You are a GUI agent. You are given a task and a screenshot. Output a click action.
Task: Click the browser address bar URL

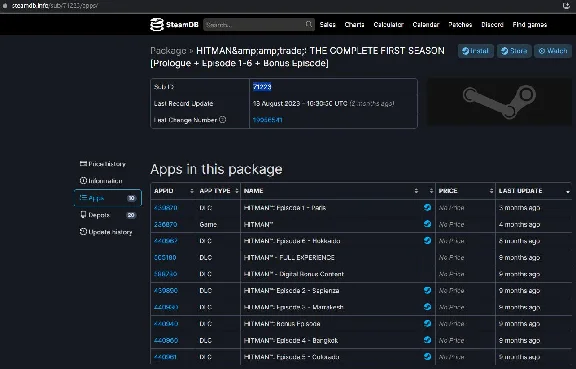click(x=55, y=6)
